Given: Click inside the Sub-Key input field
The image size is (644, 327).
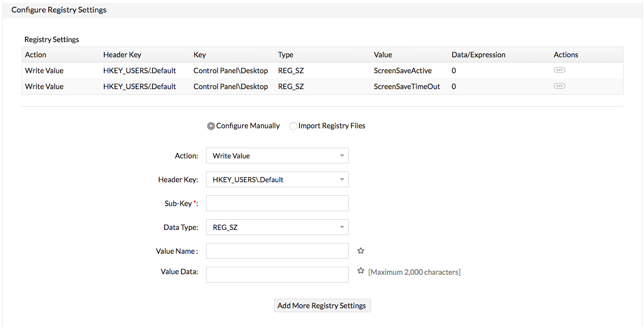Looking at the screenshot, I should [x=277, y=203].
